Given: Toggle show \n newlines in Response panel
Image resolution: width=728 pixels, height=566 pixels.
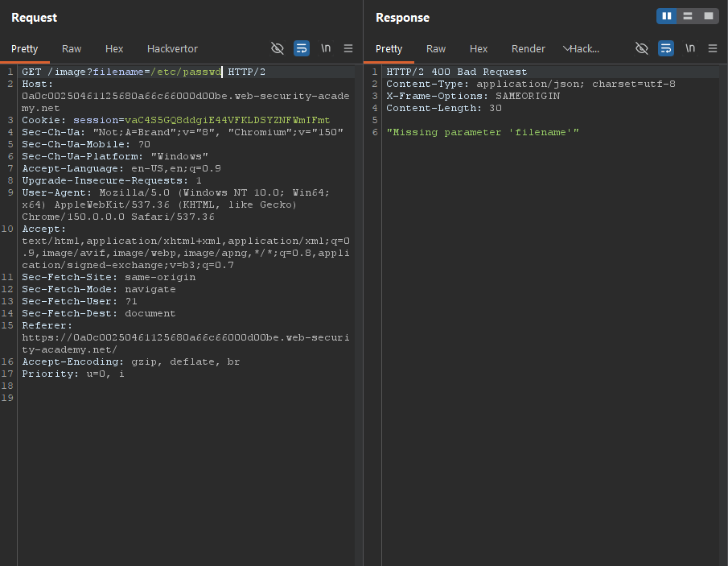Looking at the screenshot, I should point(690,48).
